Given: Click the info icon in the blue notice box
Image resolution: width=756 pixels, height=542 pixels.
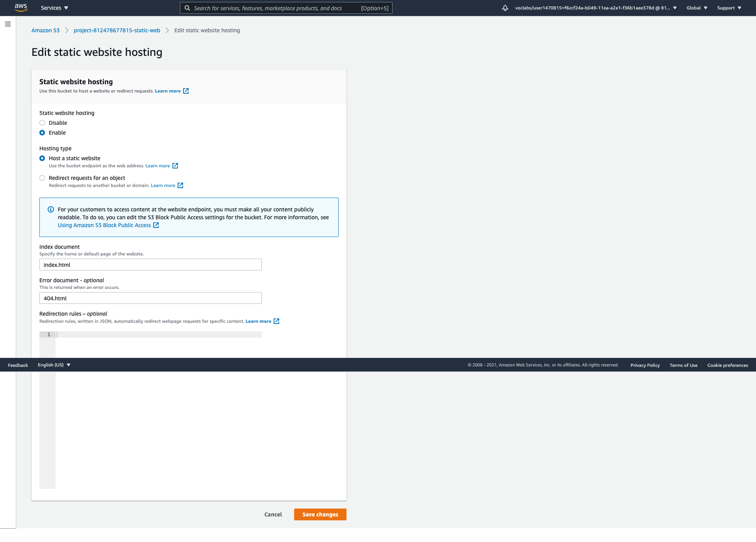Looking at the screenshot, I should point(51,209).
